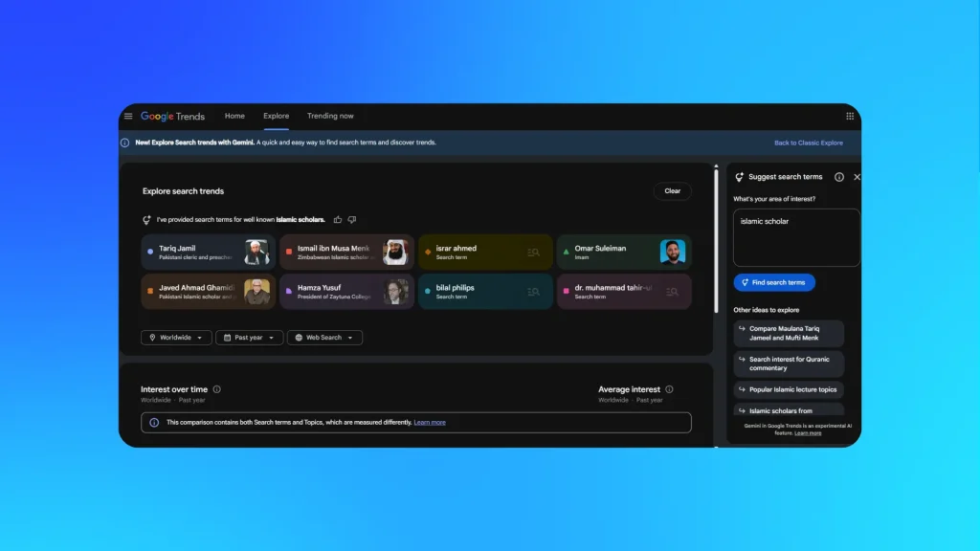Click israr ahmed orange diamond marker
Viewport: 980px width, 551px height.
point(428,252)
